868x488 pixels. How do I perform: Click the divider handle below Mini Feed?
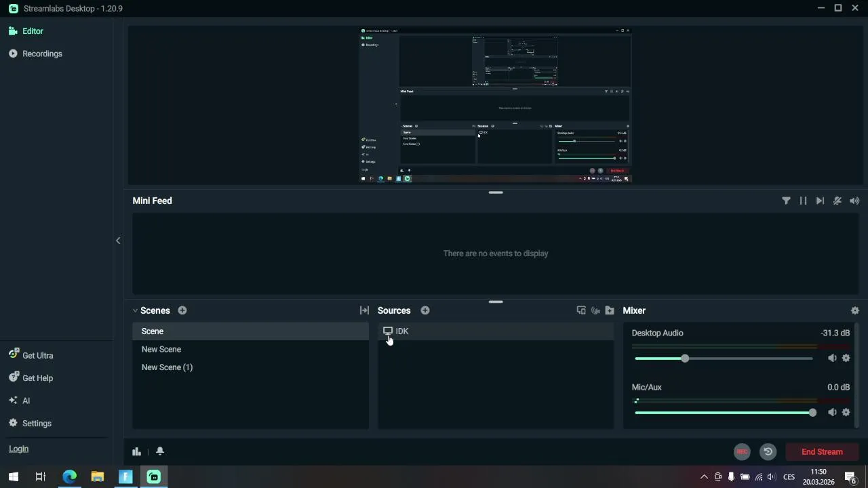click(x=496, y=302)
